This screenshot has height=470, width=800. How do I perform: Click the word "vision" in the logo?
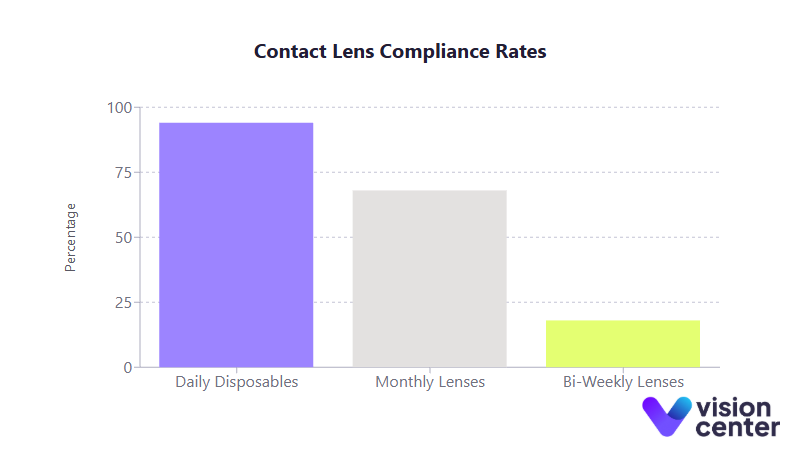pyautogui.click(x=732, y=407)
